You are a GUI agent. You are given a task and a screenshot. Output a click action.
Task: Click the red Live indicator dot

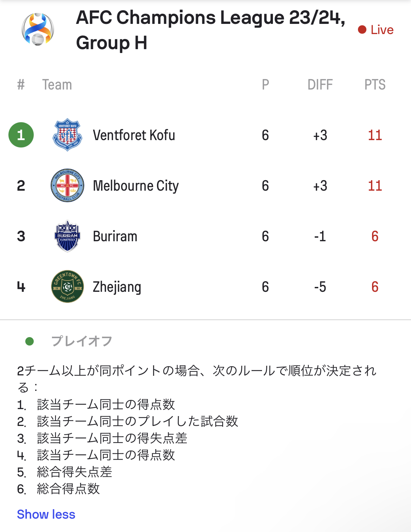(x=362, y=30)
